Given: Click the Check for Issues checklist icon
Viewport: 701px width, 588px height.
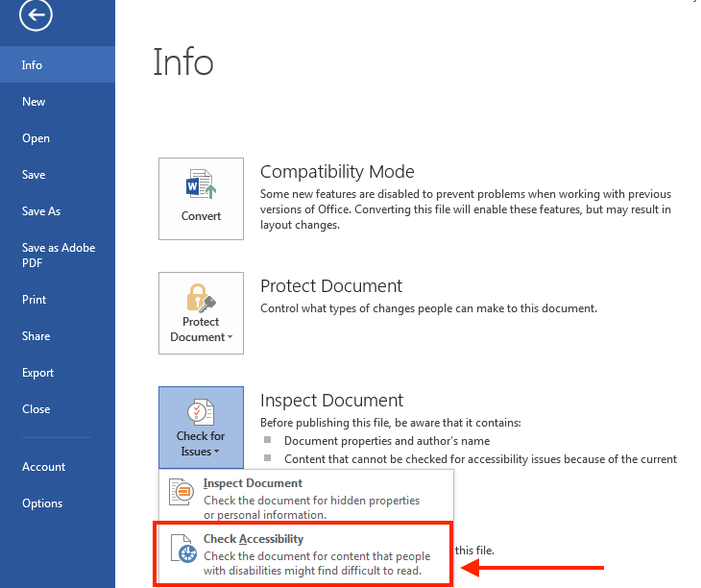Looking at the screenshot, I should coord(201,412).
